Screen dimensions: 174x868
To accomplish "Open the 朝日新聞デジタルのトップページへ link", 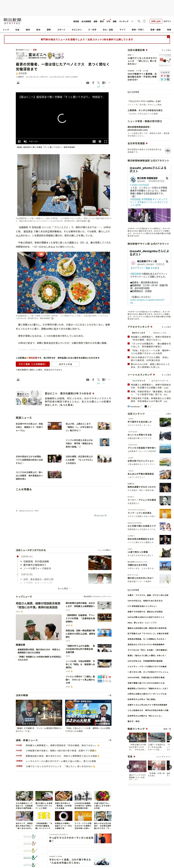I will 98,596.
